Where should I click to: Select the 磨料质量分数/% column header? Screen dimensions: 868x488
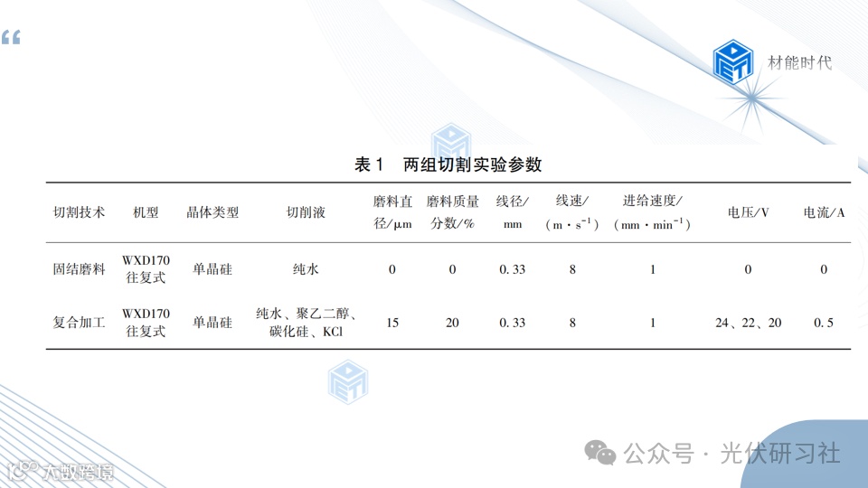(452, 212)
